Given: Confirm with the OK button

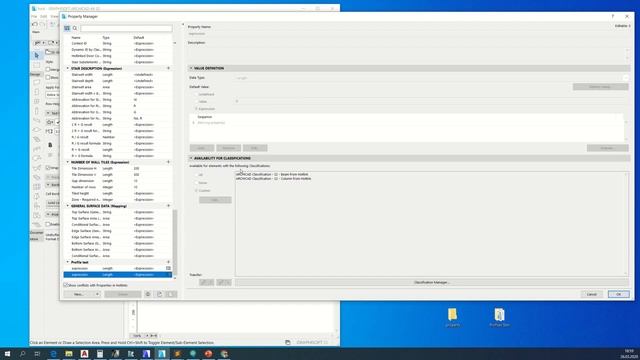Looking at the screenshot, I should (x=618, y=294).
